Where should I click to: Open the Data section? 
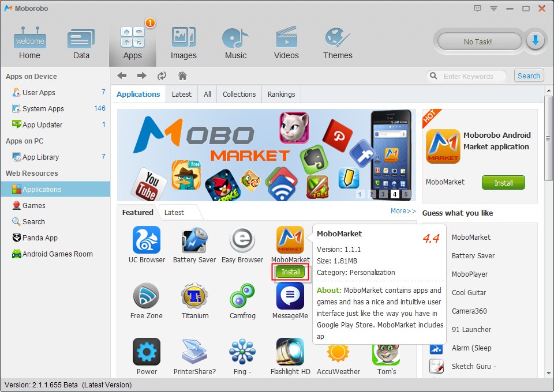click(x=81, y=43)
